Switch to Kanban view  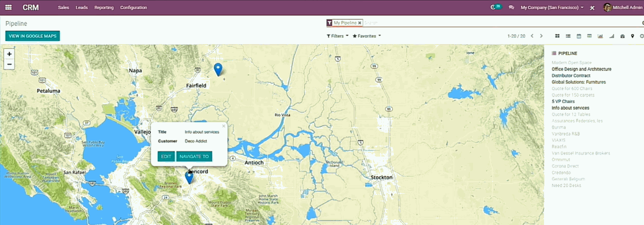pyautogui.click(x=557, y=36)
